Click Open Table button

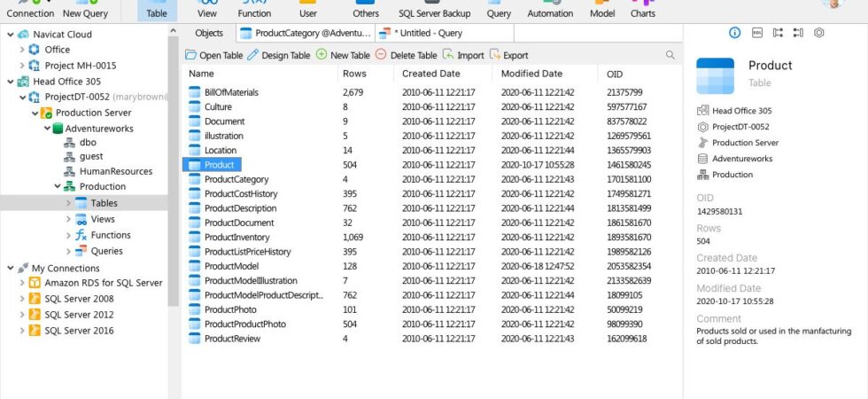[x=213, y=55]
